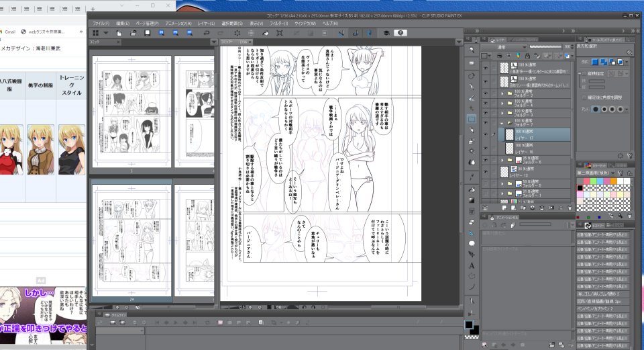This screenshot has width=644, height=350.
Task: Expand フォルダー 3 in layer list
Action: tap(502, 113)
